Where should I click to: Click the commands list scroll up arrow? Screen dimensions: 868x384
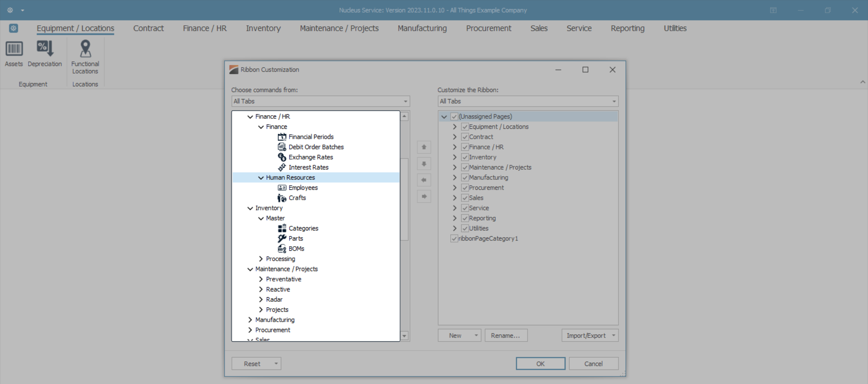[x=405, y=117]
